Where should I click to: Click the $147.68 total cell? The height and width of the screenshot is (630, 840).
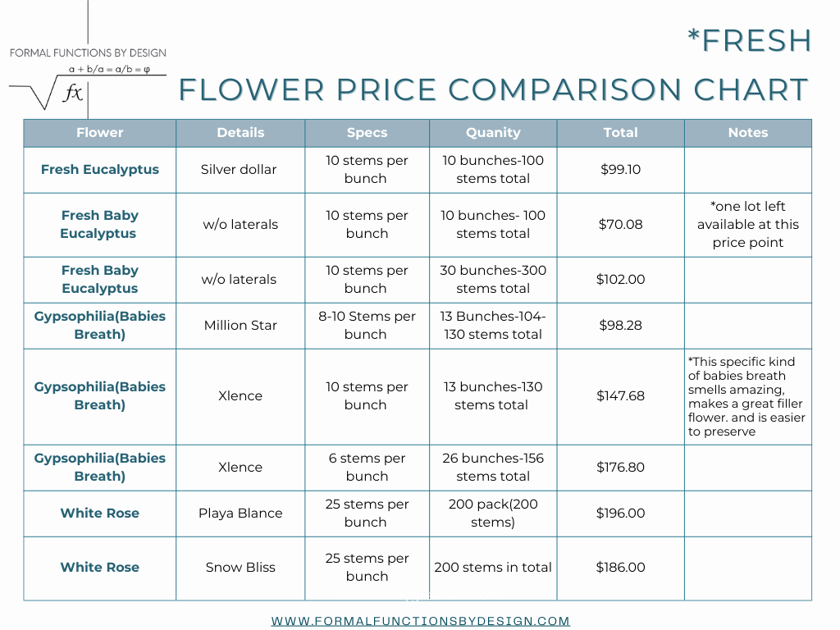tap(620, 396)
